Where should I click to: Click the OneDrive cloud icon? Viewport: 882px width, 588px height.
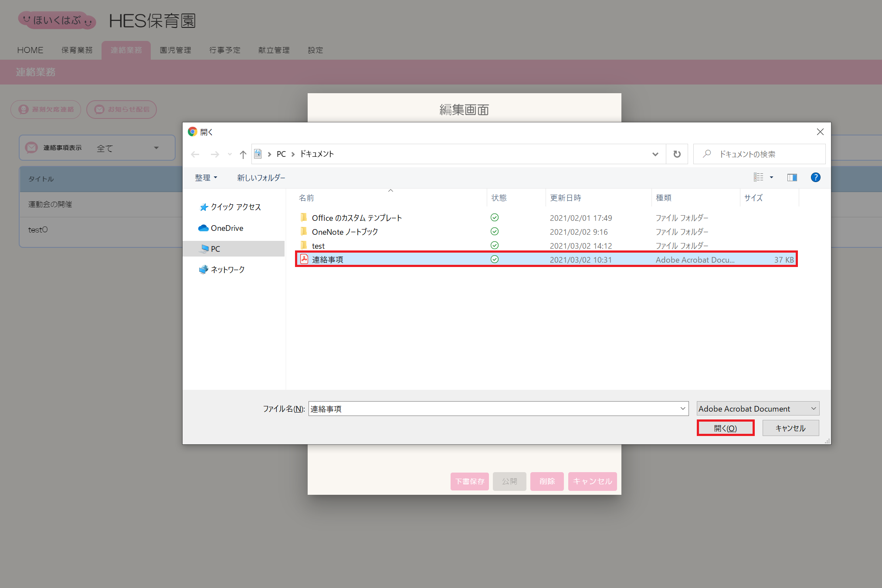click(x=203, y=228)
